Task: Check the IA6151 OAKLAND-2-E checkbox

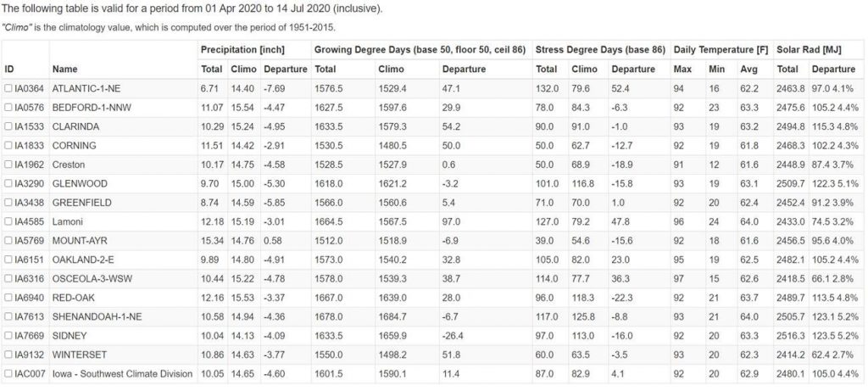Action: 8,260
